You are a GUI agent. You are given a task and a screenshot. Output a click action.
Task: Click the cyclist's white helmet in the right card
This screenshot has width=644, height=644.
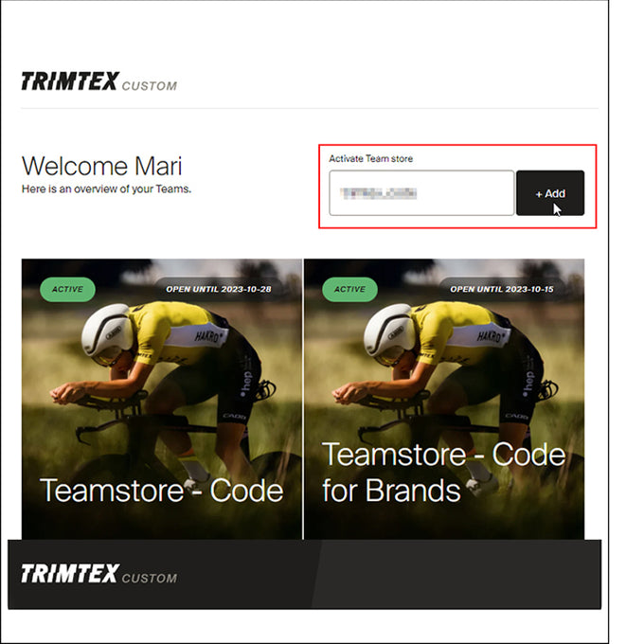(388, 331)
